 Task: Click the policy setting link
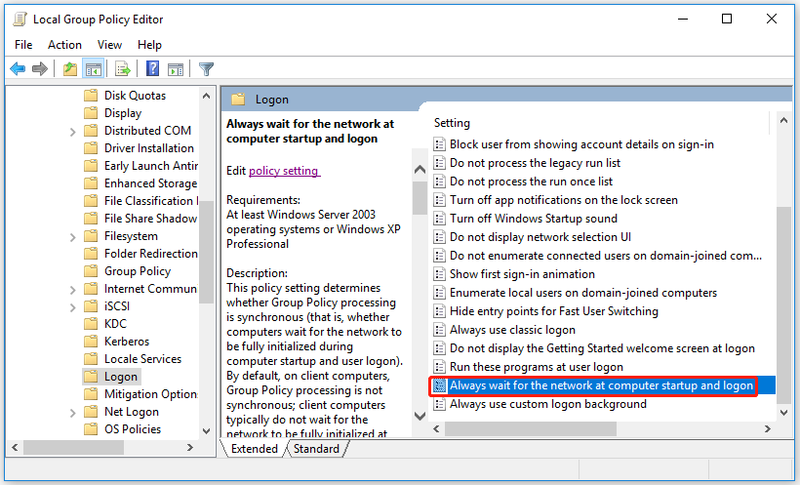pyautogui.click(x=284, y=171)
